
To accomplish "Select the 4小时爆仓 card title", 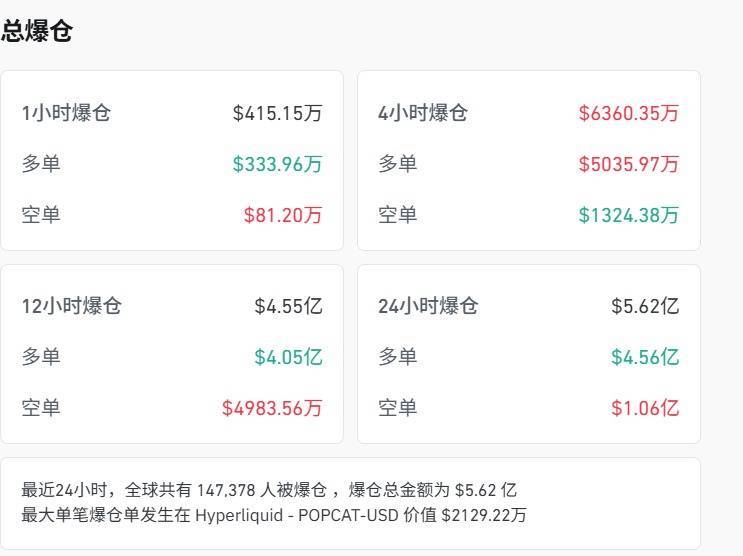I will pyautogui.click(x=422, y=113).
